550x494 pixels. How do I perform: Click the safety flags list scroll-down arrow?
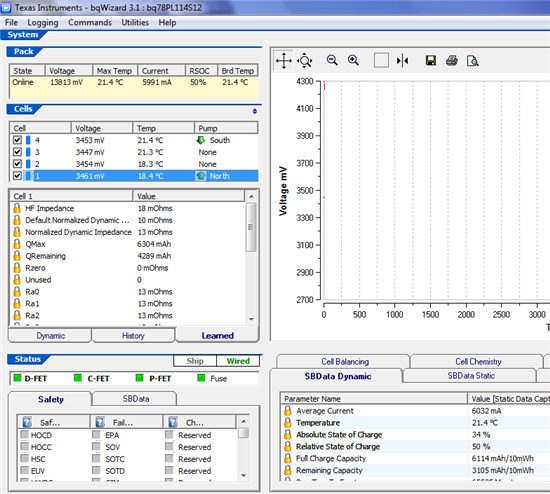(243, 476)
